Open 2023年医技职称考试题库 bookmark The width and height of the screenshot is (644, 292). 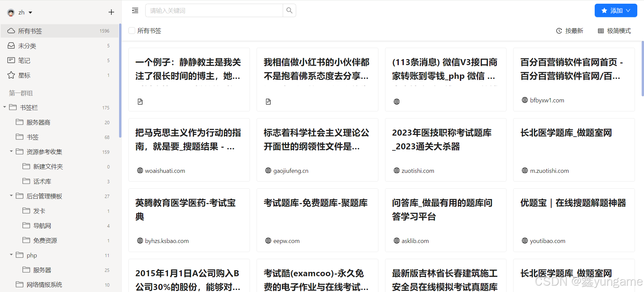tap(446, 150)
